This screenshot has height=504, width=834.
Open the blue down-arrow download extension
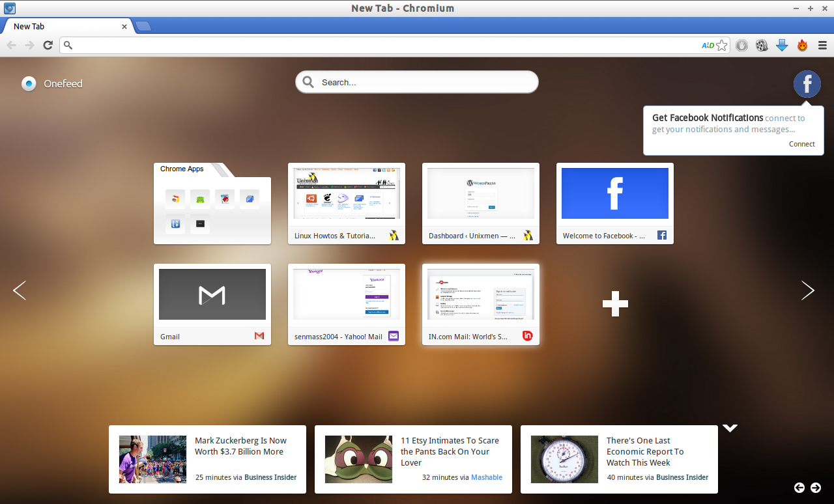782,46
